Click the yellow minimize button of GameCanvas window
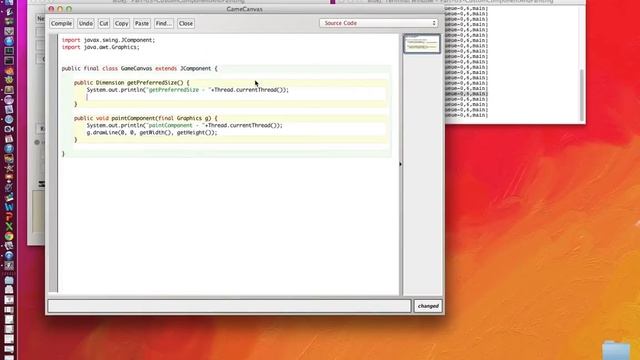 [x=60, y=9]
